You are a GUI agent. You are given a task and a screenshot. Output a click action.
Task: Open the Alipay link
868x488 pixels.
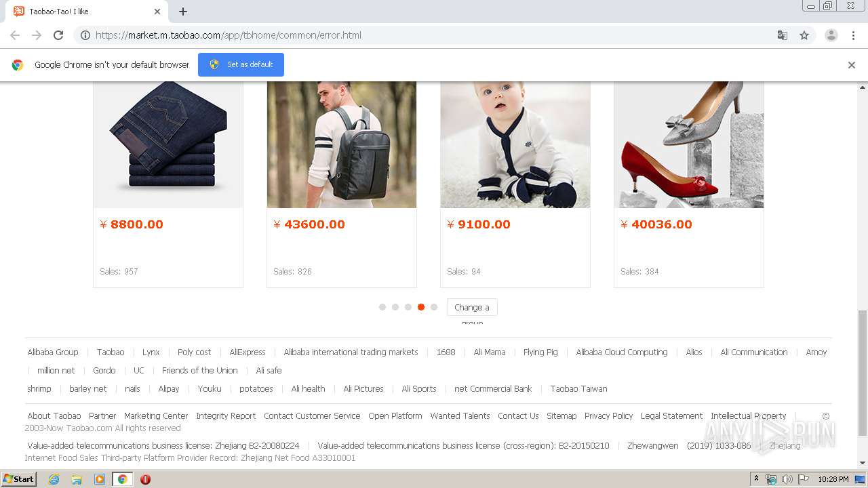(169, 389)
